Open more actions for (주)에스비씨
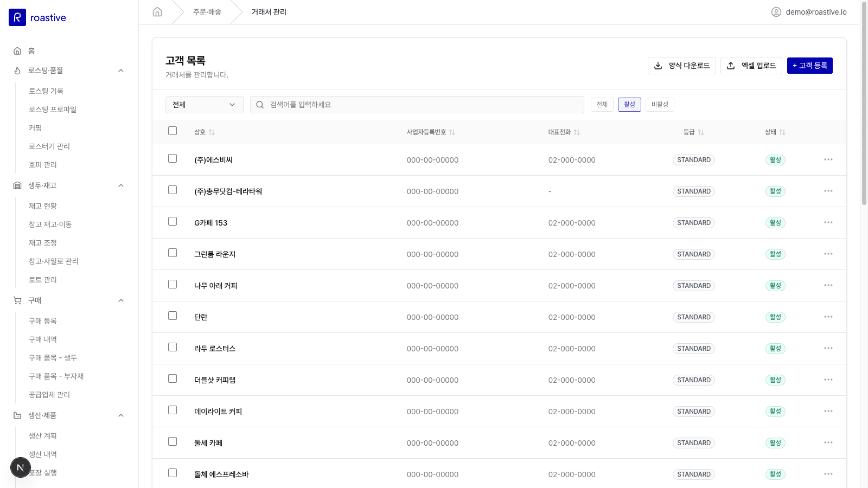Image resolution: width=868 pixels, height=488 pixels. [x=828, y=160]
